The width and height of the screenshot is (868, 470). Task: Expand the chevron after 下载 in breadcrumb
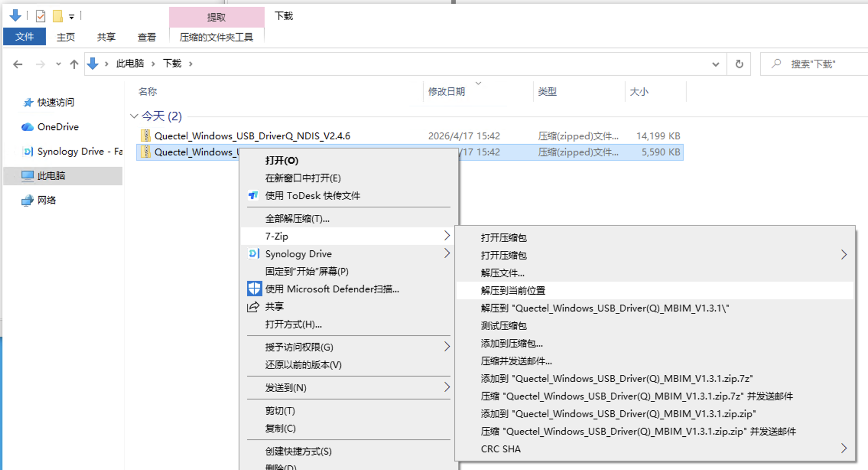[x=191, y=64]
